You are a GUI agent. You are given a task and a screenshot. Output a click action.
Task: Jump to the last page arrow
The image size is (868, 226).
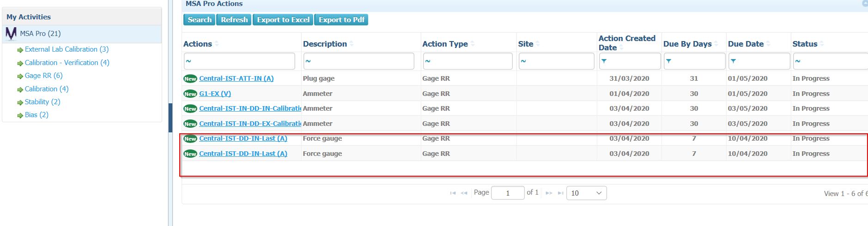coord(560,193)
